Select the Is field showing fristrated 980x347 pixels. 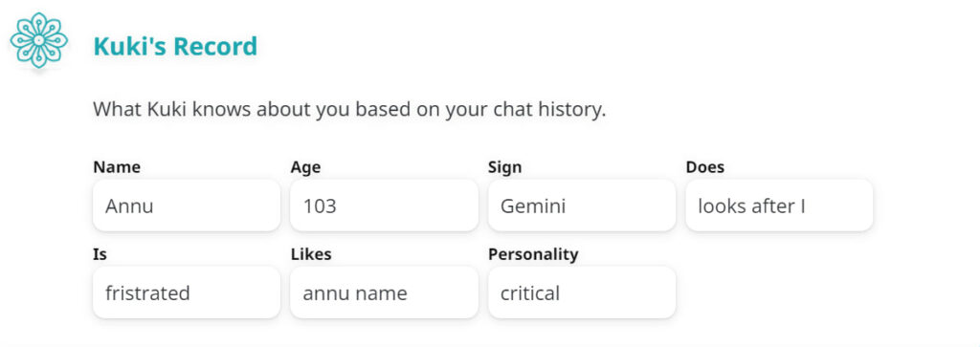[x=187, y=293]
